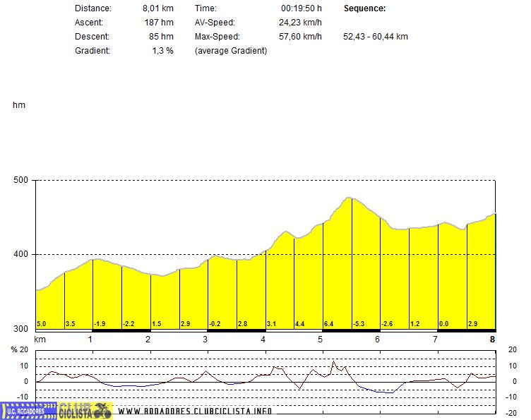Click the km 8 end marker
Viewport: 531px width, 420px height.
pos(492,340)
